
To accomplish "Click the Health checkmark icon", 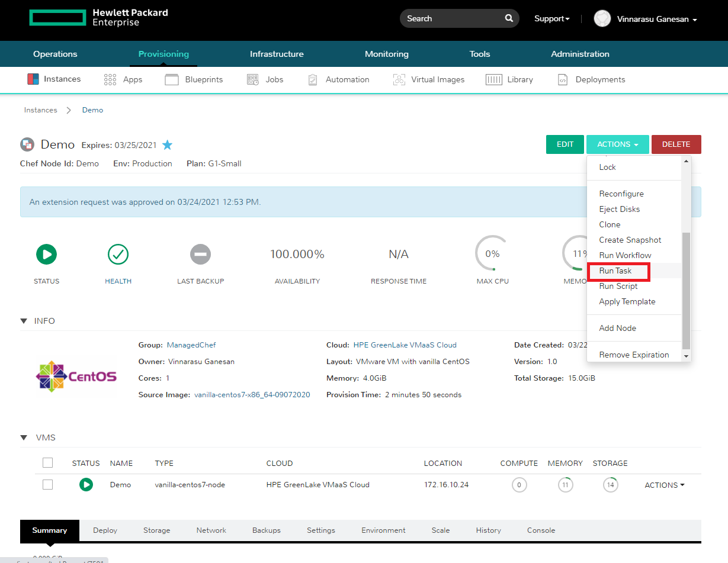I will tap(118, 255).
